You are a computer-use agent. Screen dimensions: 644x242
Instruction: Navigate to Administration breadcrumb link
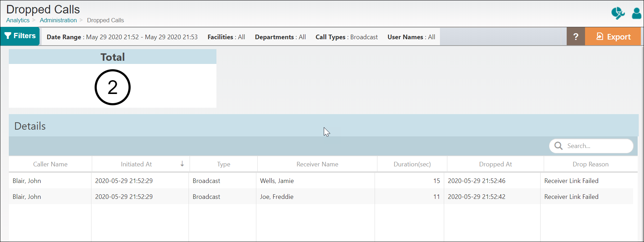tap(58, 20)
